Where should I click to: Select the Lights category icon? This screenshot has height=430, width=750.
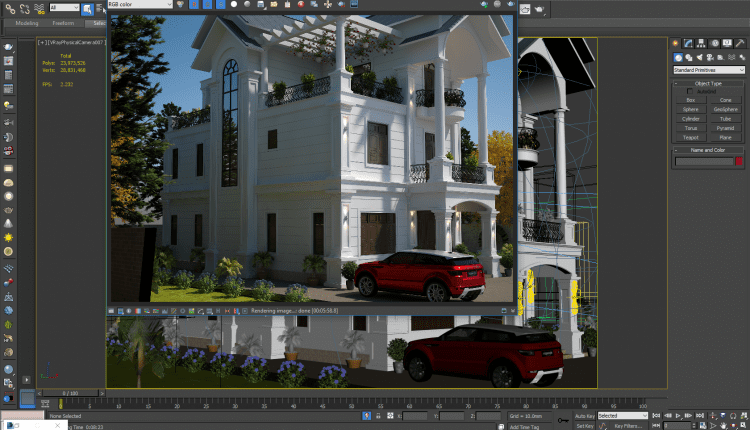pos(699,57)
